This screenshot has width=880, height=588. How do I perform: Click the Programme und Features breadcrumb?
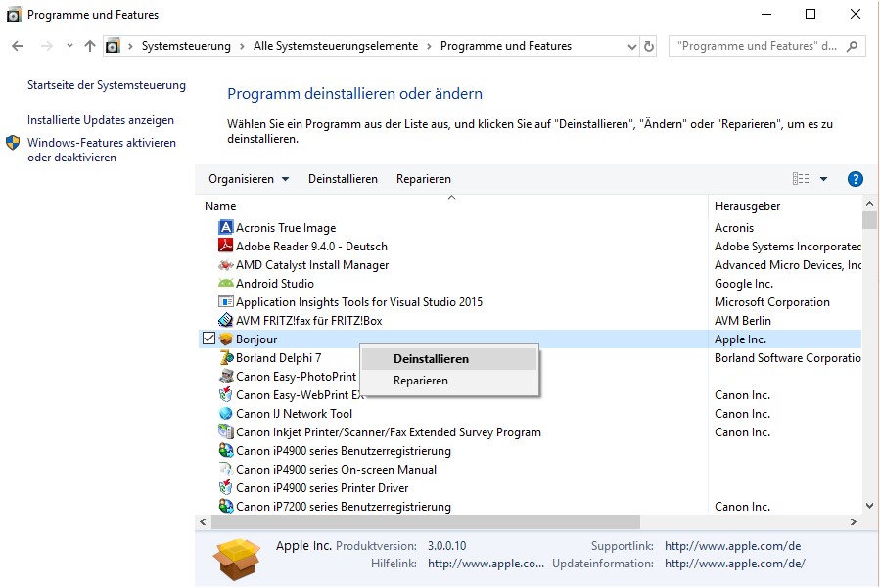click(506, 46)
